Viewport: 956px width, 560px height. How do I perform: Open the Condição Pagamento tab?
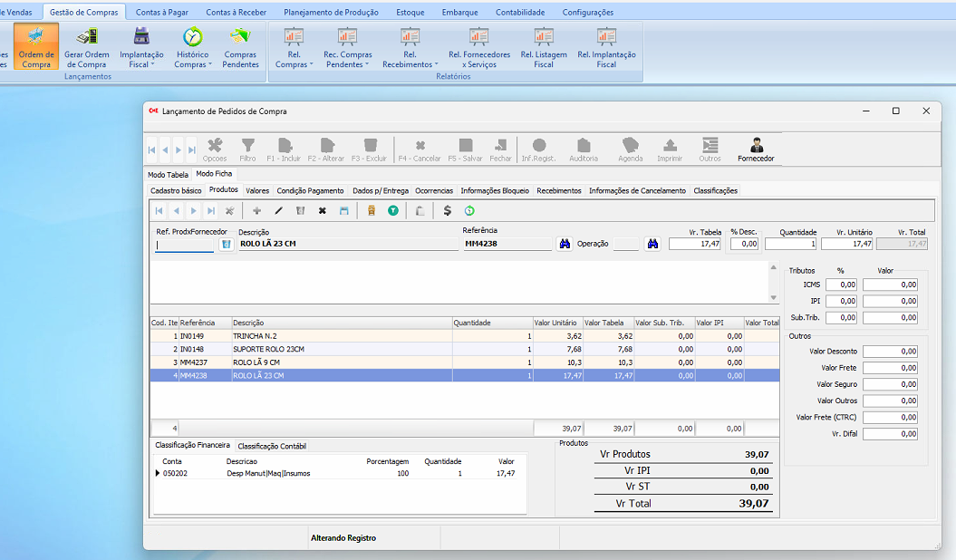[x=310, y=191]
